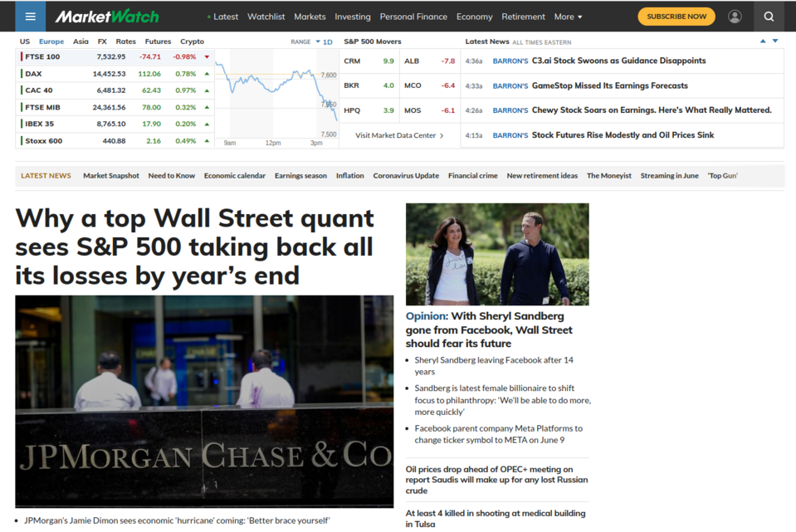Screen dimensions: 796x532
Task: Click the FTSE MIB index row
Action: (x=115, y=107)
